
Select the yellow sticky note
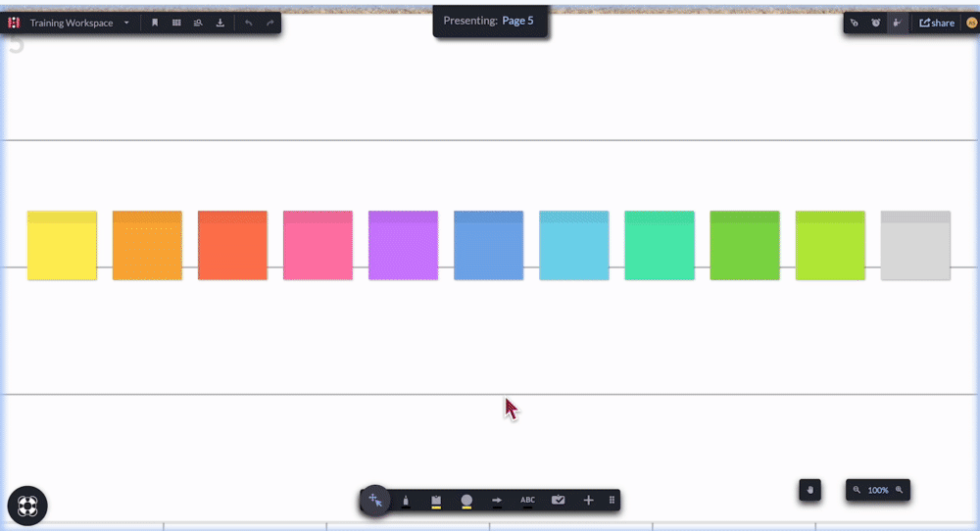pyautogui.click(x=62, y=246)
